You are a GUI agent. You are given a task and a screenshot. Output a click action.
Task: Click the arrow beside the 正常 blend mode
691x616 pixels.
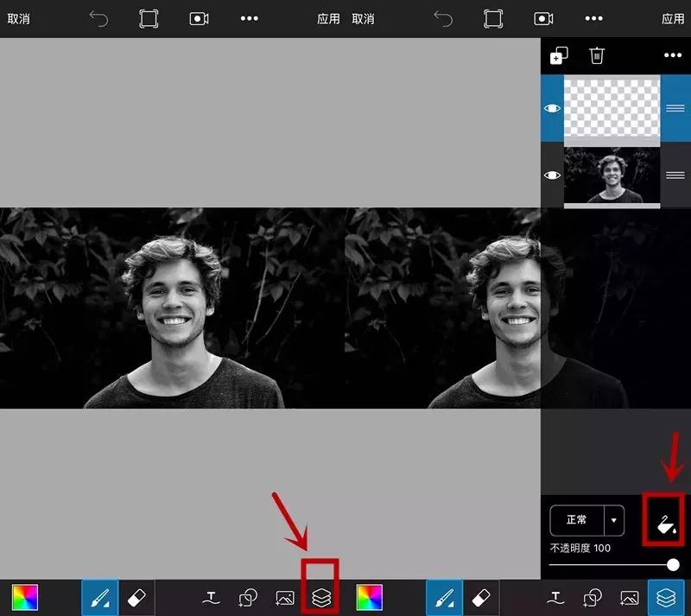pos(614,520)
